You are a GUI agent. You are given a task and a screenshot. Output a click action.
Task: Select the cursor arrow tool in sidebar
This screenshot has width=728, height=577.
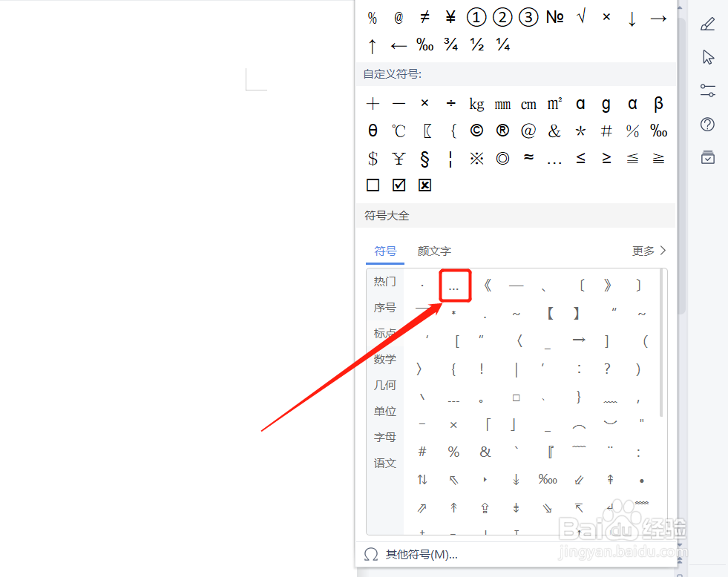tap(708, 58)
